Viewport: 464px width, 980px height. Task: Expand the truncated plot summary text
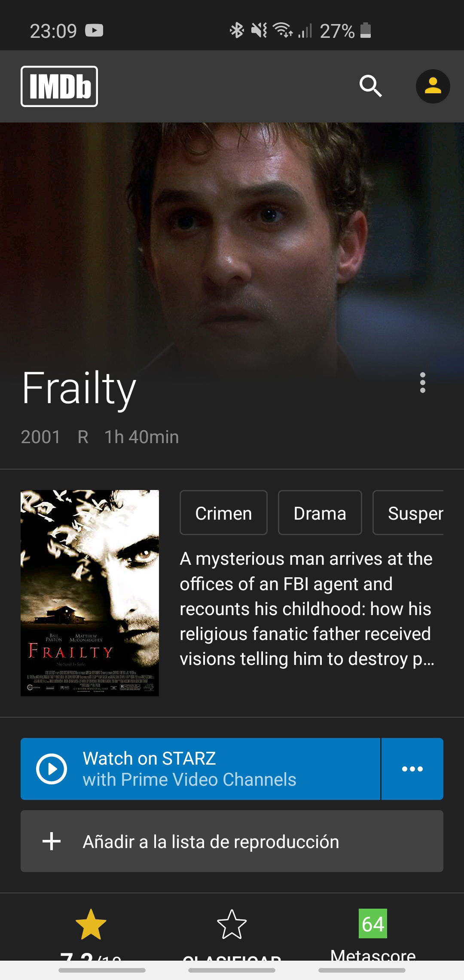click(x=307, y=609)
